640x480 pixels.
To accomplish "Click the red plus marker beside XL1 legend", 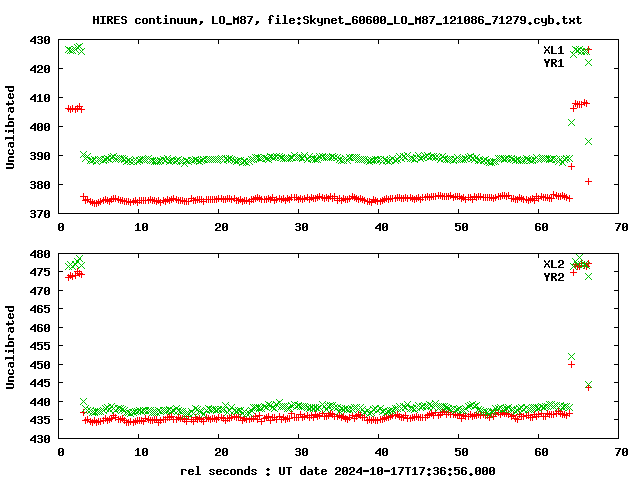I will [x=588, y=50].
